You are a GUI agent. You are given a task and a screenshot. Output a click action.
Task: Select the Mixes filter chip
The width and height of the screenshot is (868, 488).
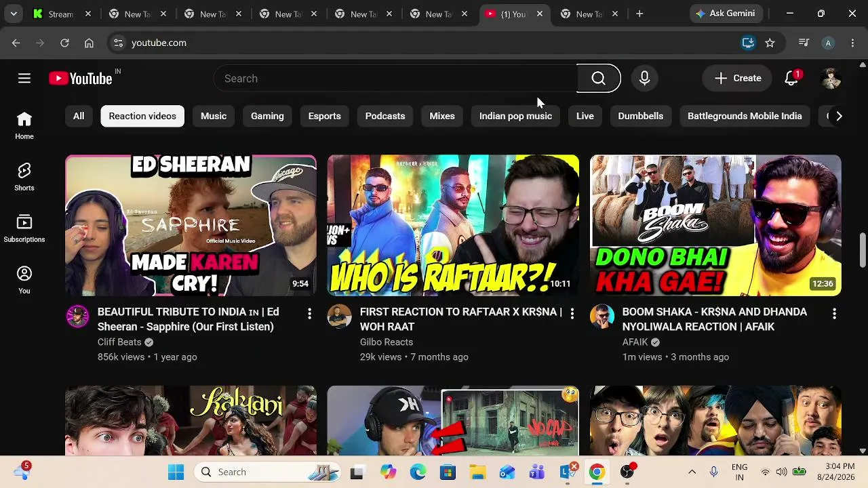coord(442,116)
